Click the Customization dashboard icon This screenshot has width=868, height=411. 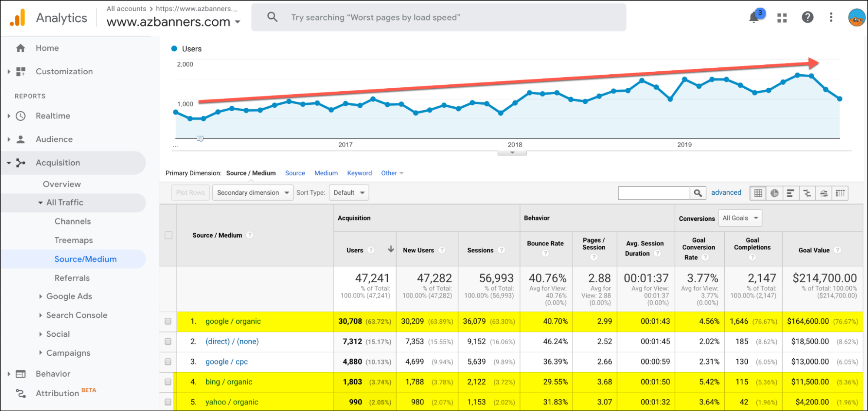20,72
